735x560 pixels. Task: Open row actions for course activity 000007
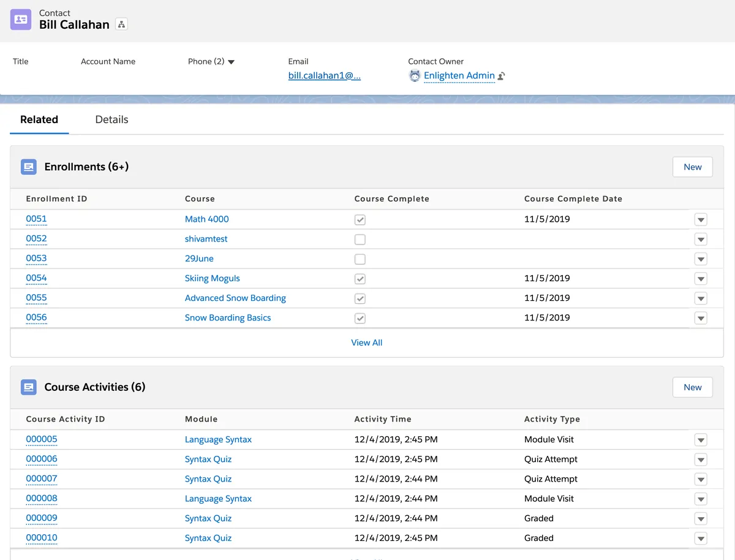pos(701,479)
